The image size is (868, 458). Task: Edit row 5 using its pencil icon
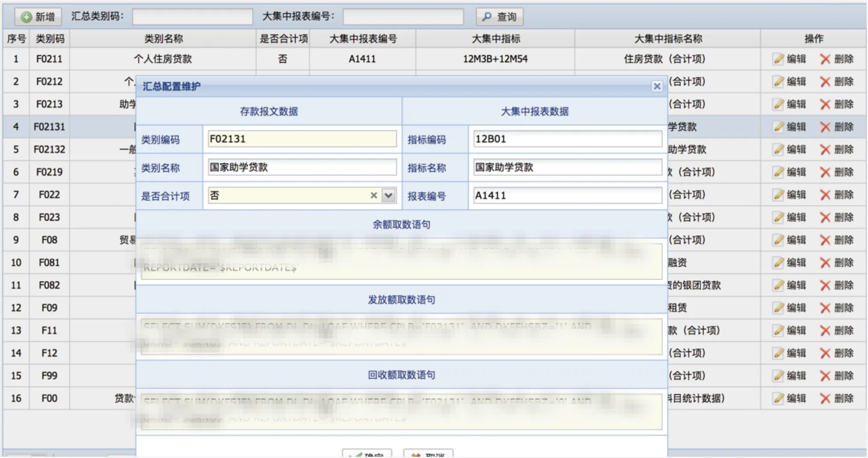(778, 149)
